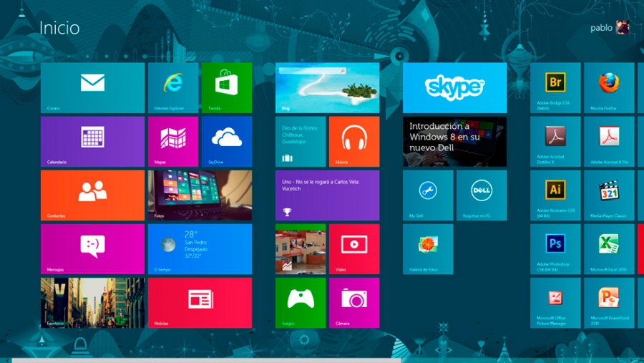The width and height of the screenshot is (644, 363).
Task: Open the travel tile showing Guadalupe
Action: point(301,142)
